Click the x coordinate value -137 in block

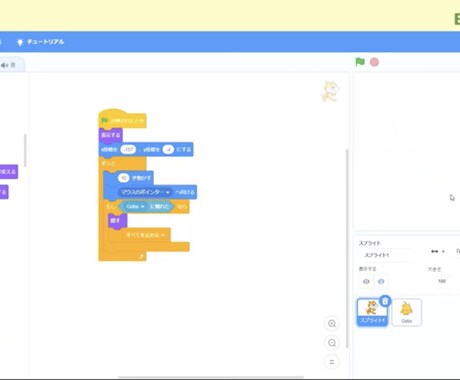(x=128, y=149)
